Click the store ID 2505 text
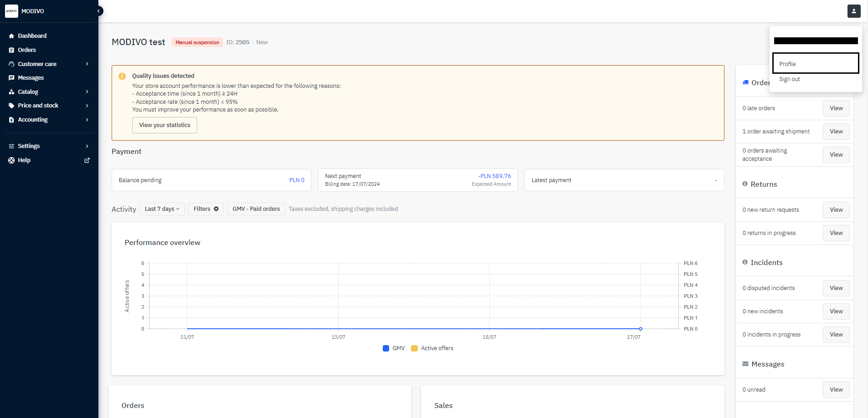 238,42
